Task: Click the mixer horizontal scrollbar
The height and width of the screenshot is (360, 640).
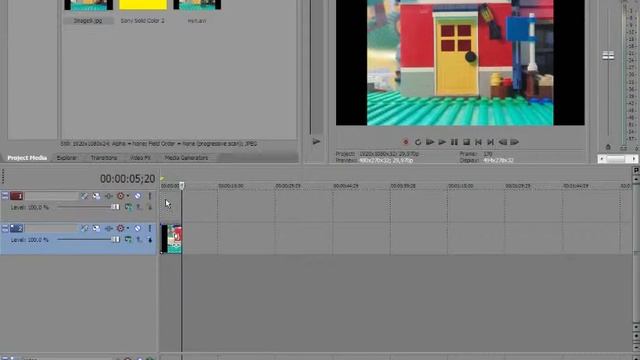Action: click(x=617, y=159)
